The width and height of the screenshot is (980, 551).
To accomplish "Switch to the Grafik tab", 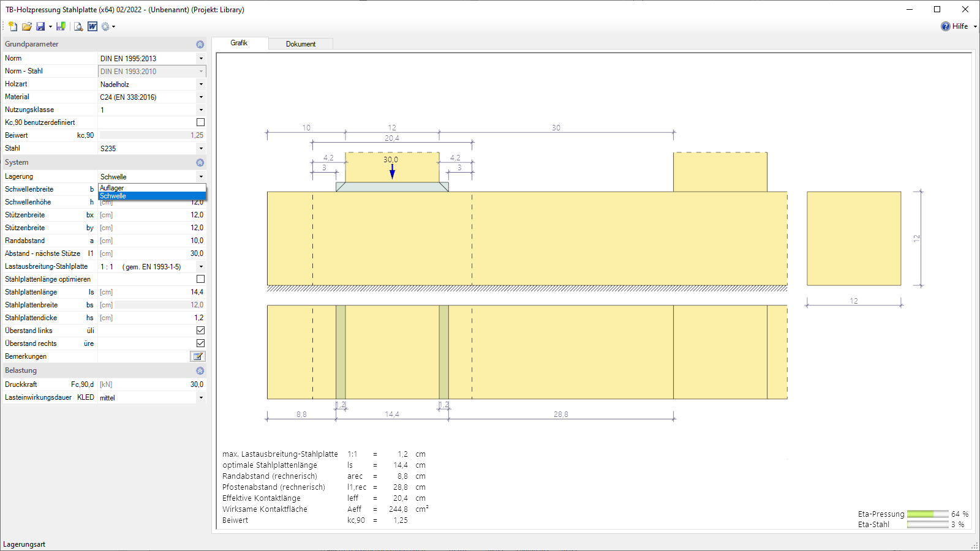I will tap(239, 43).
